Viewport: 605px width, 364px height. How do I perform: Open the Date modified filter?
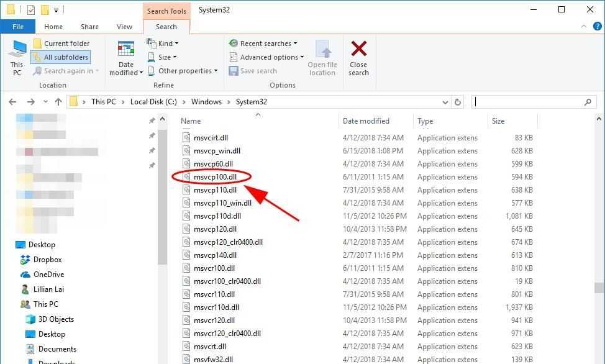pyautogui.click(x=126, y=57)
